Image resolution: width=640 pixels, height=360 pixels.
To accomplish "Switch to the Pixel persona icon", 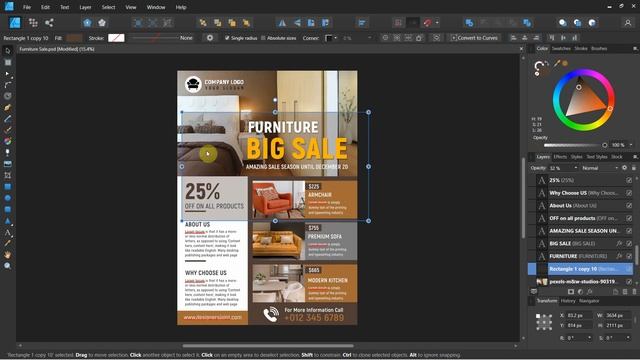I will [33, 22].
